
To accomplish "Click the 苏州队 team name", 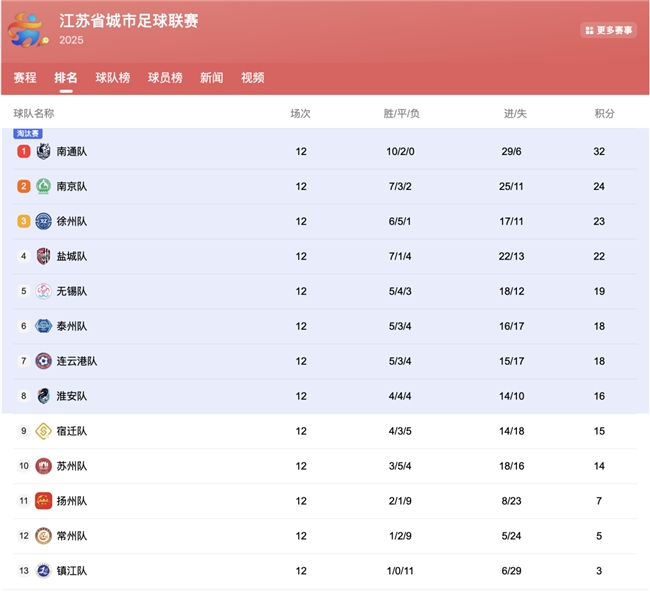I will (72, 466).
